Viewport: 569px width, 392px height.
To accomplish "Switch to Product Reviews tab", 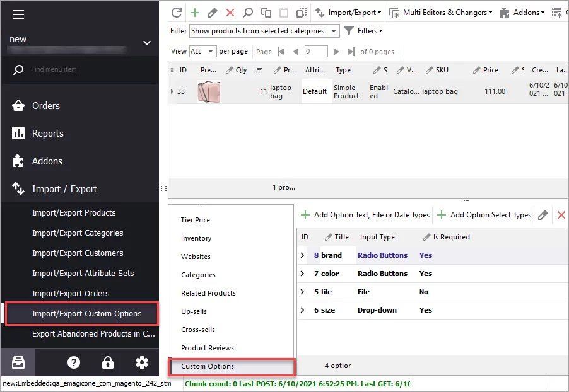I will (207, 348).
